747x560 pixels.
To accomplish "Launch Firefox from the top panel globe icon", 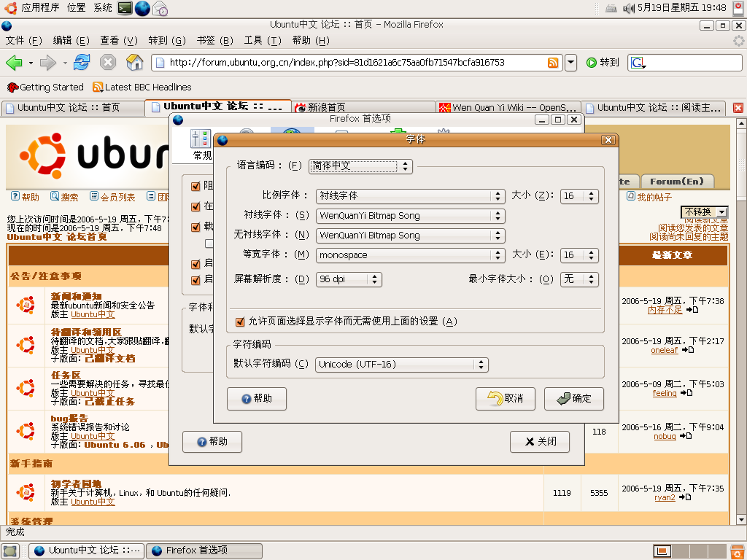I will (142, 8).
